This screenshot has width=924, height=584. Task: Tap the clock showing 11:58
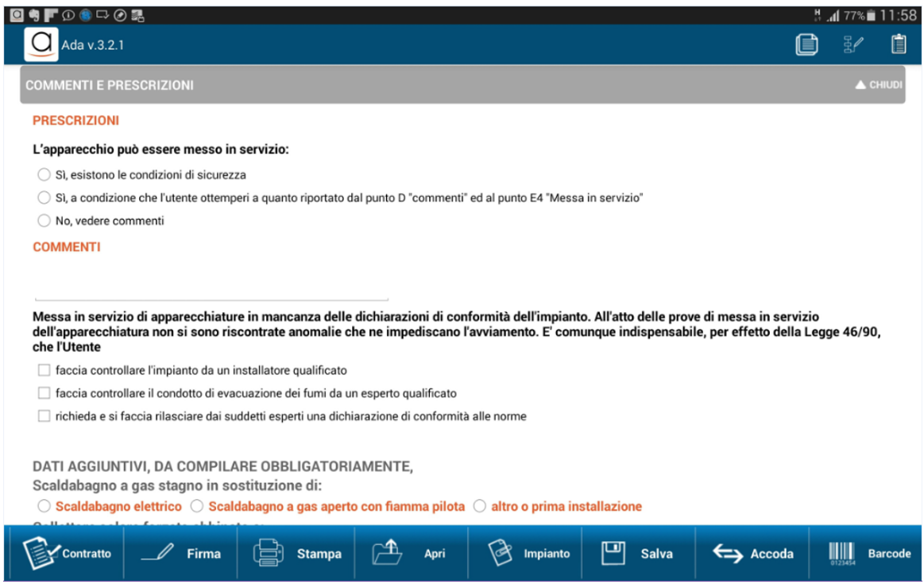pos(898,15)
